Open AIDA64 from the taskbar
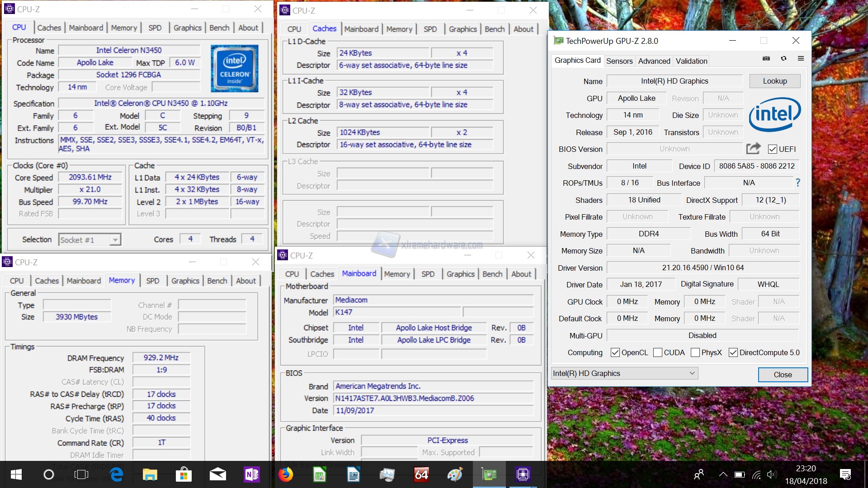Screen dimensions: 868x488 click(x=421, y=474)
